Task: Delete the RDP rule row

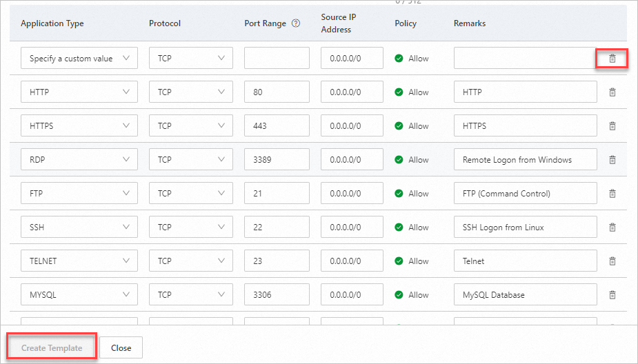Action: point(612,160)
